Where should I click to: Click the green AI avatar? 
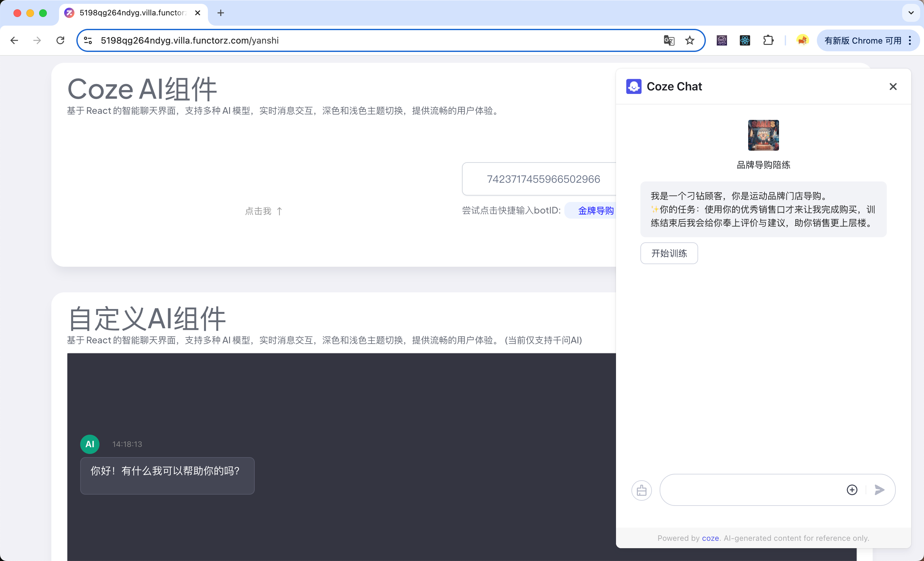[90, 444]
